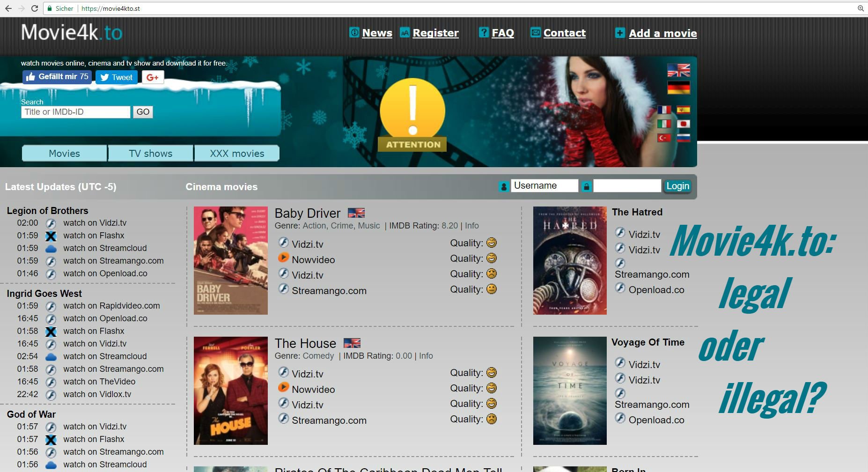Viewport: 868px width, 472px height.
Task: Select the German flag language icon
Action: pos(678,88)
